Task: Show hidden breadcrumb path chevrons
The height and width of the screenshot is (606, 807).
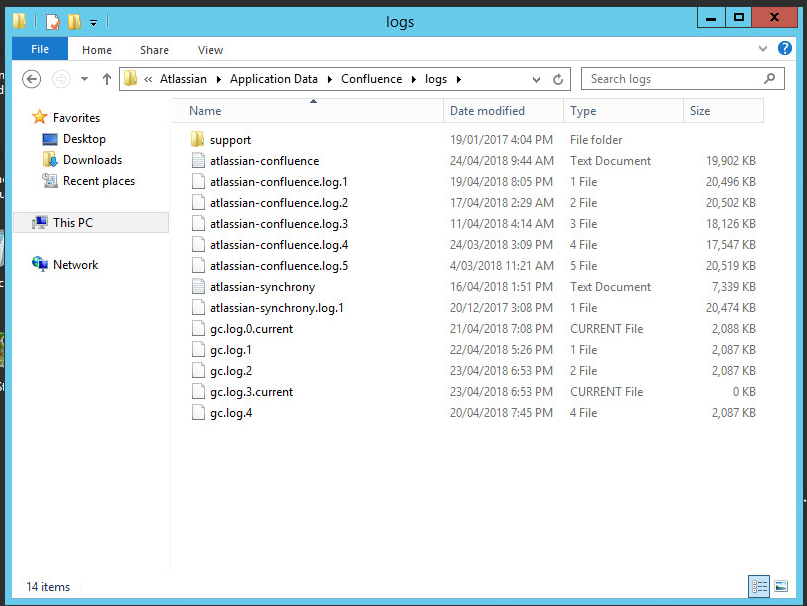Action: [148, 79]
